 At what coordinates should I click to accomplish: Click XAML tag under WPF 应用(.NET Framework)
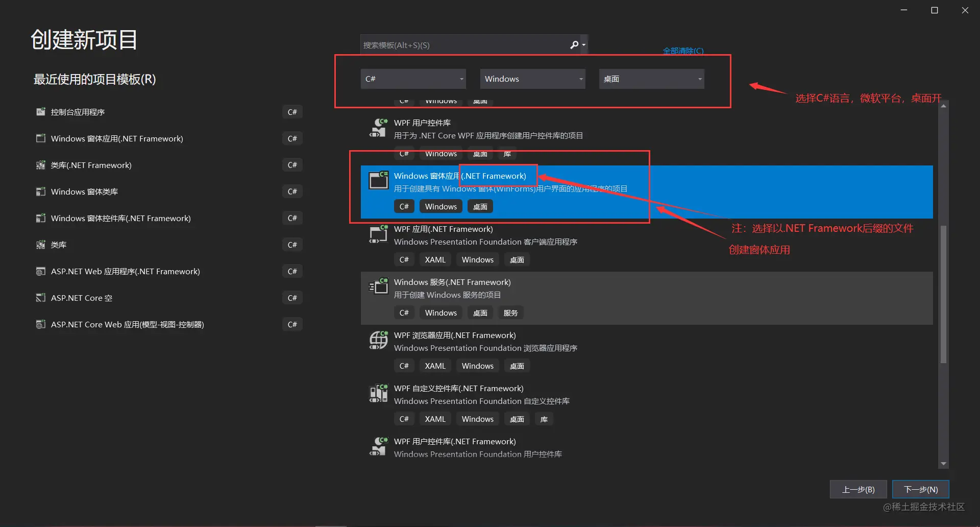(435, 259)
